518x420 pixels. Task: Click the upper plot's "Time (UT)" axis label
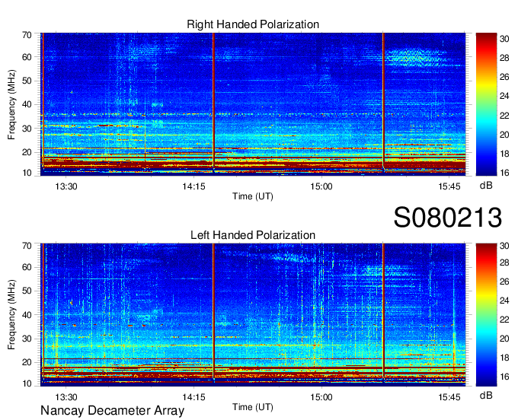[253, 196]
